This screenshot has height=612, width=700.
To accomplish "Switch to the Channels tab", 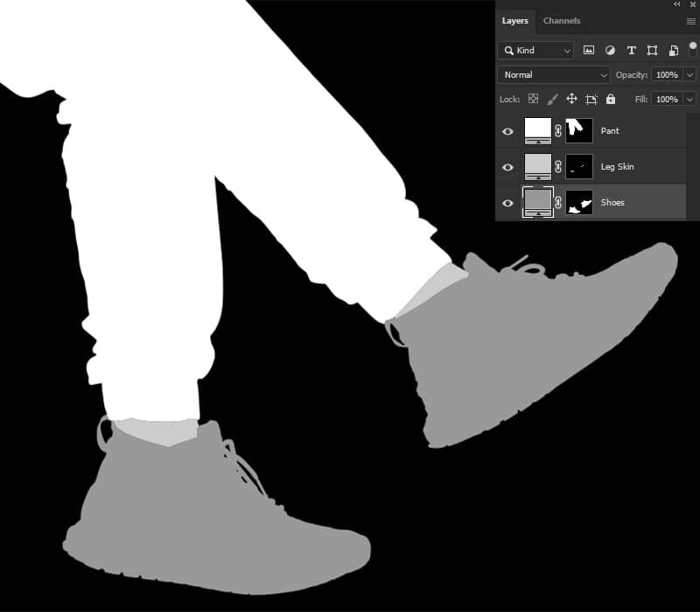I will pyautogui.click(x=562, y=21).
